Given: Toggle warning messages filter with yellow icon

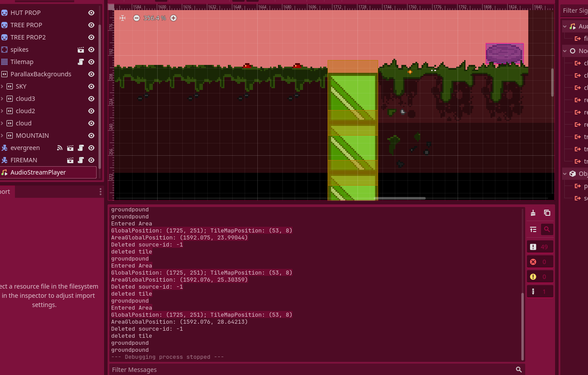Looking at the screenshot, I should tap(540, 277).
